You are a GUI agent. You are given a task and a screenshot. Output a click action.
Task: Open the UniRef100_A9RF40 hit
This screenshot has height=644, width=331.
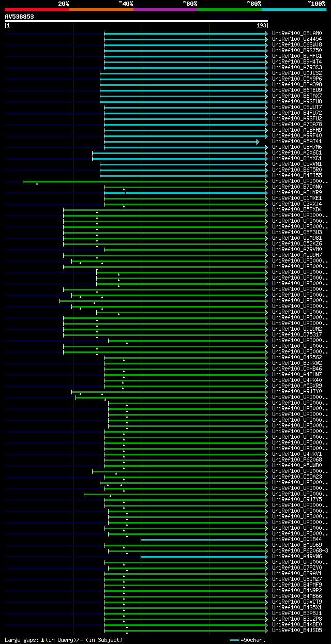coord(297,135)
